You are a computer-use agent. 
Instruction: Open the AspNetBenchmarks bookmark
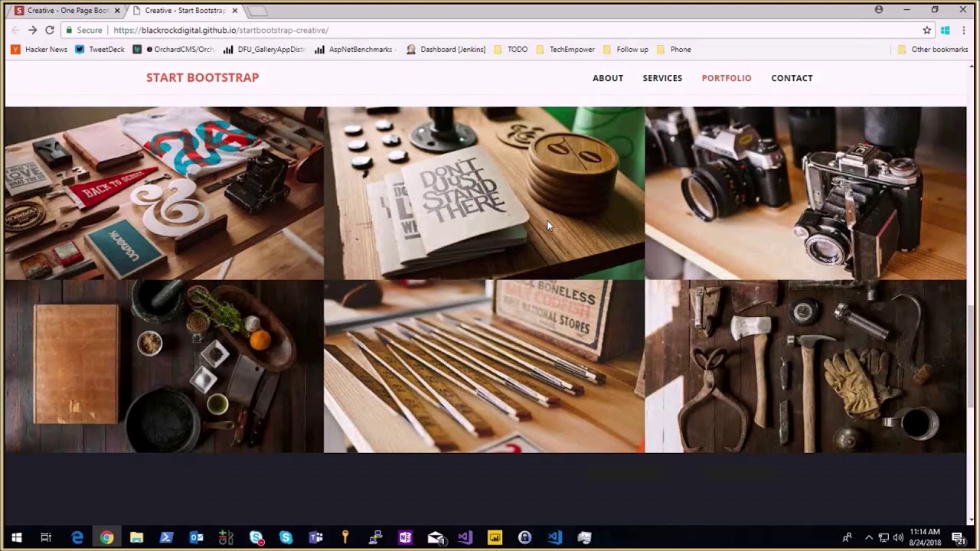tap(353, 49)
